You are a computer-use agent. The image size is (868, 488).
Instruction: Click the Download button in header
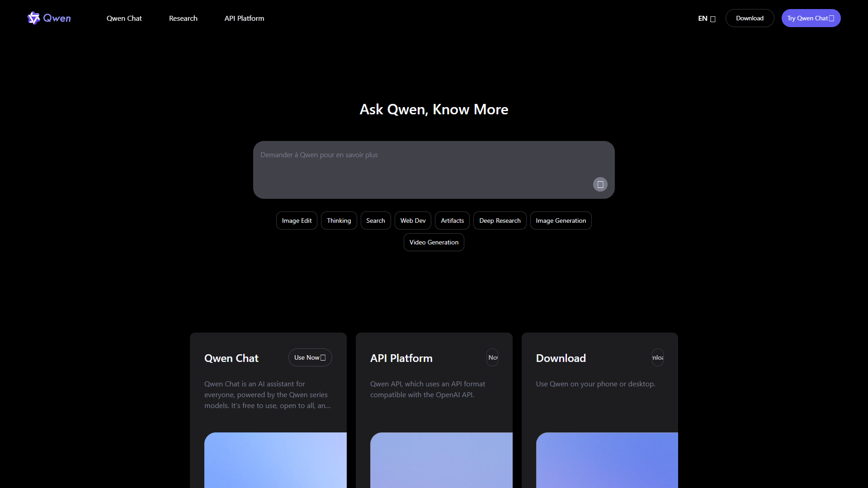[750, 18]
